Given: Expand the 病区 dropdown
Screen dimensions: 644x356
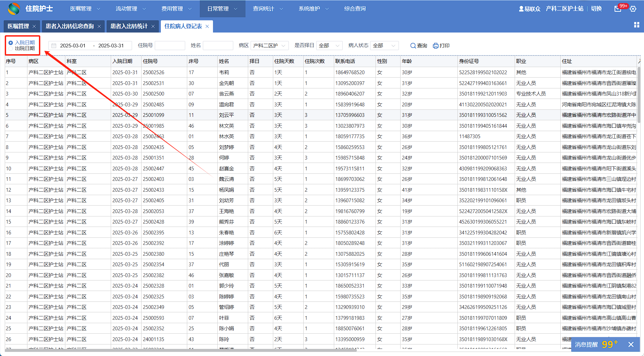Looking at the screenshot, I should [x=270, y=46].
